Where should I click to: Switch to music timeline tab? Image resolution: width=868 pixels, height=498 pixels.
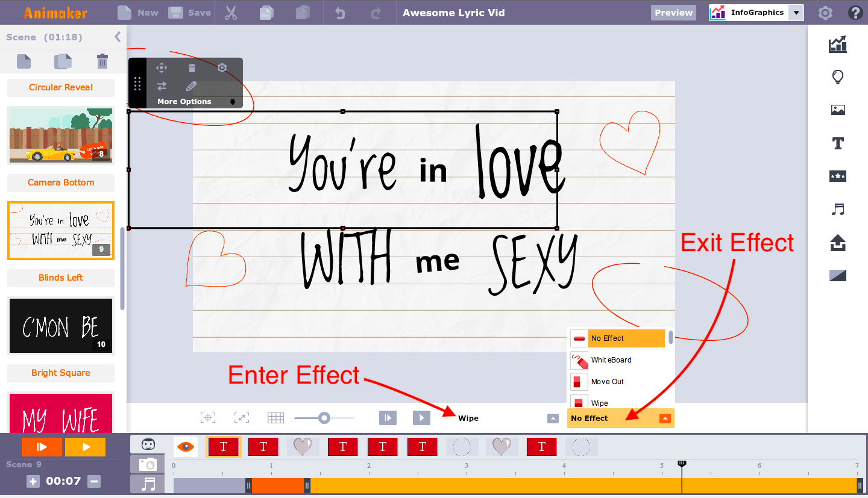[x=148, y=484]
